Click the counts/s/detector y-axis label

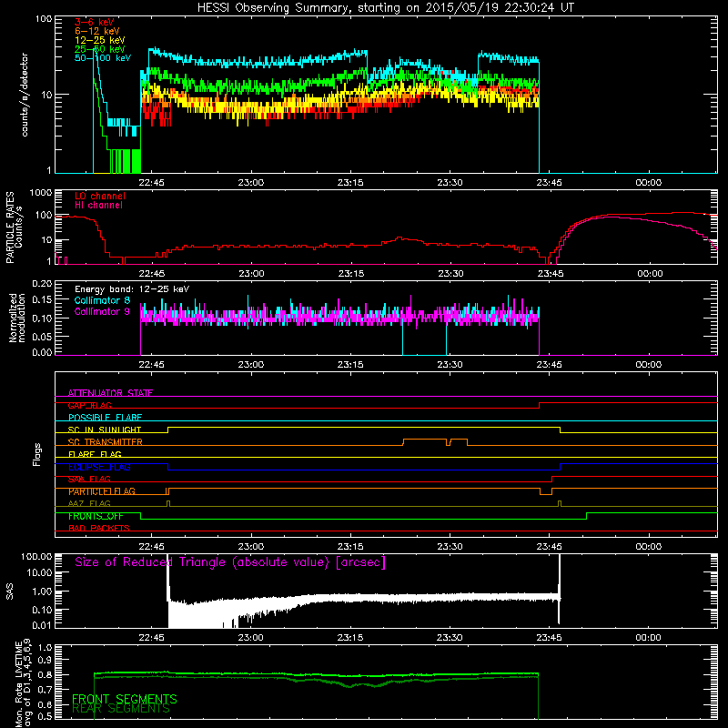[25, 95]
